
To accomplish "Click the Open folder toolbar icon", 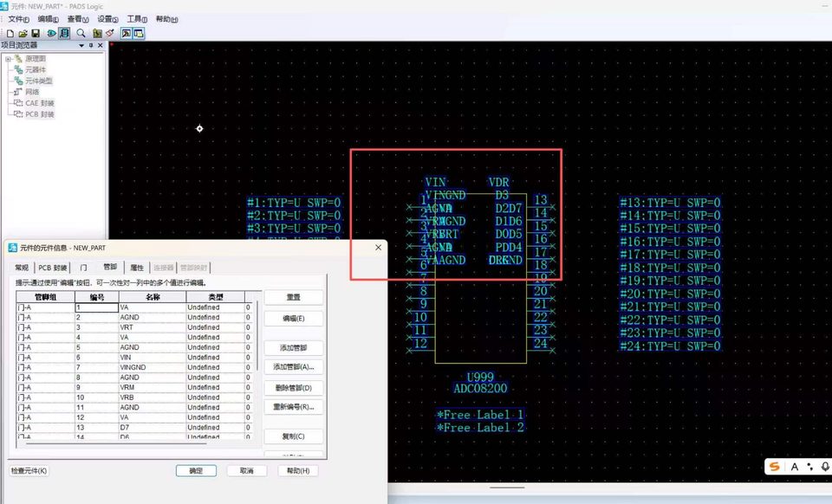I will click(23, 34).
